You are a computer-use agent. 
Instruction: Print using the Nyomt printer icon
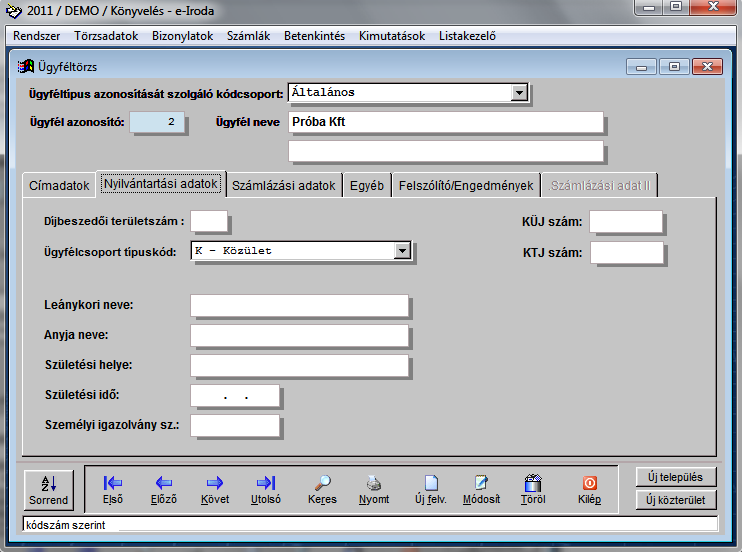[373, 483]
